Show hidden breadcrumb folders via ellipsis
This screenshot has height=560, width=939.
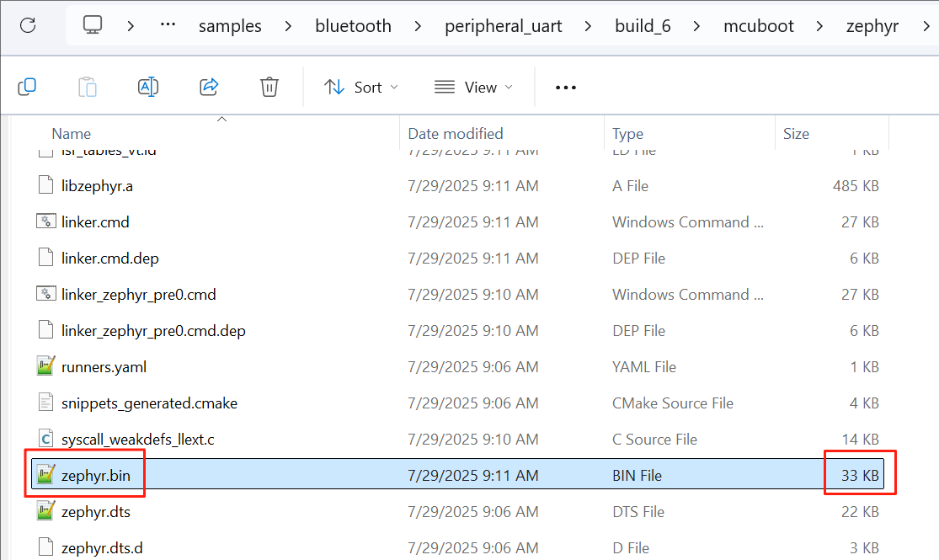click(x=168, y=25)
